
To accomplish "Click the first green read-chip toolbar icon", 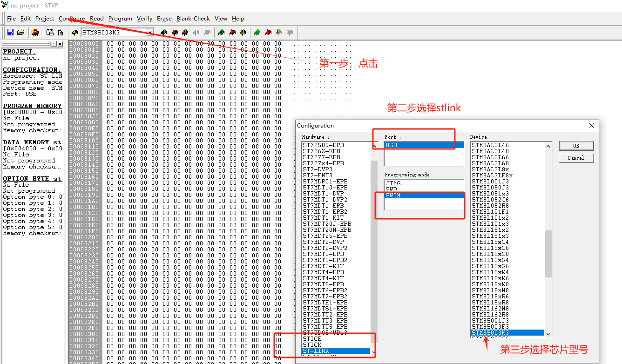I will coord(163,32).
